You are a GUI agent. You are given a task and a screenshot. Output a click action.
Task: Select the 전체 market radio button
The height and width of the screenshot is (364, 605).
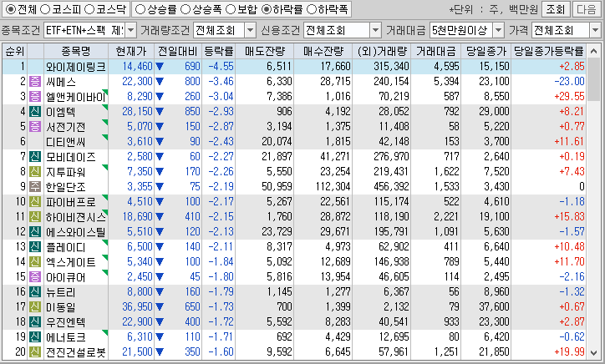click(11, 9)
